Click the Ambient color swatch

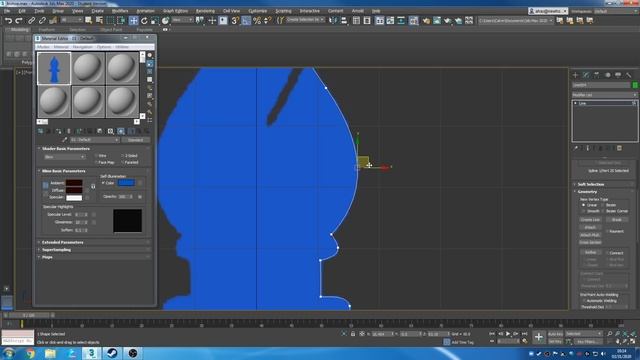click(x=74, y=183)
